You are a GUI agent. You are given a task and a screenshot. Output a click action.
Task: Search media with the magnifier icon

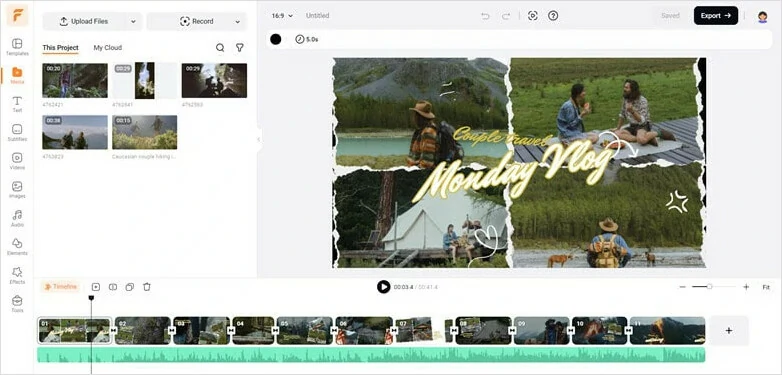(x=220, y=48)
